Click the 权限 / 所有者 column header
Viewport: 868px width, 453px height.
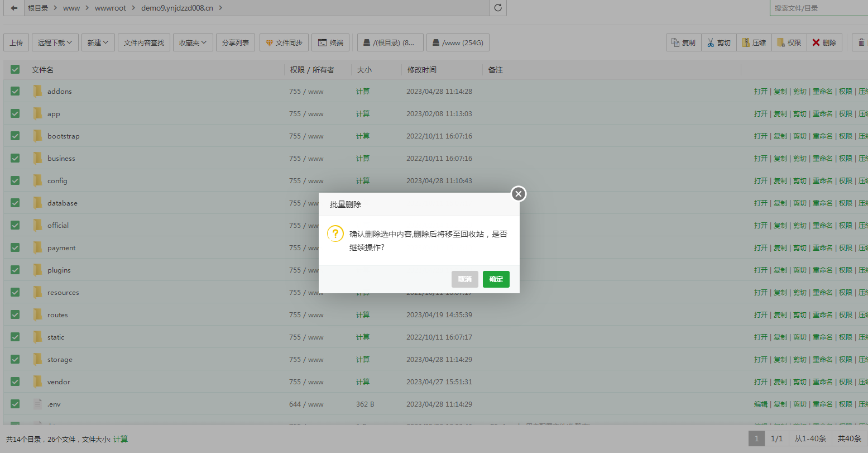point(312,70)
